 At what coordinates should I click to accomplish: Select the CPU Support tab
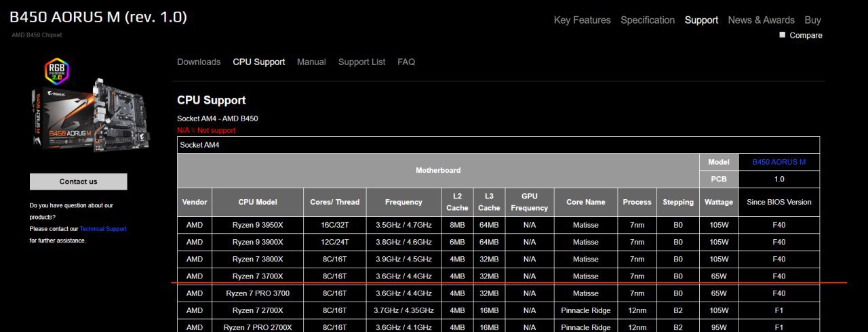pyautogui.click(x=259, y=62)
